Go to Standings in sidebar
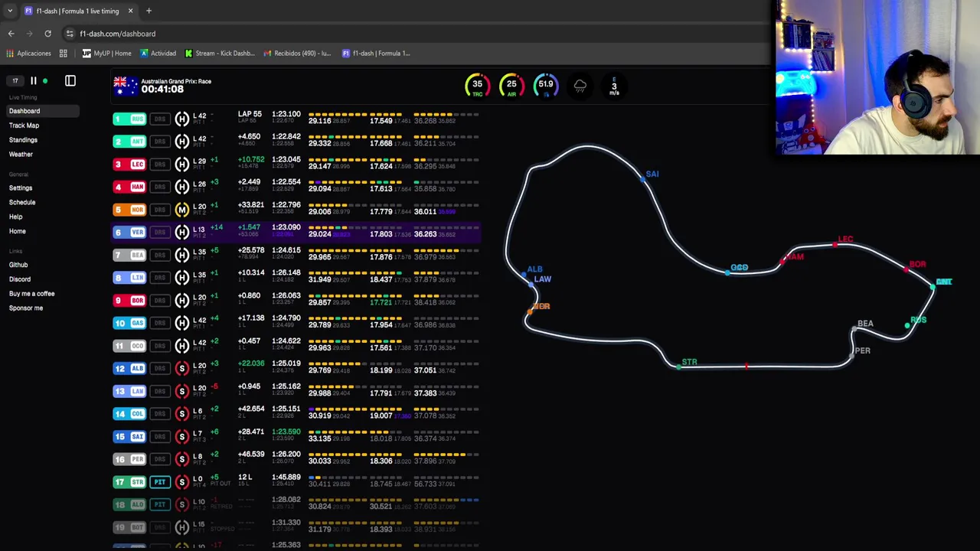 click(23, 140)
